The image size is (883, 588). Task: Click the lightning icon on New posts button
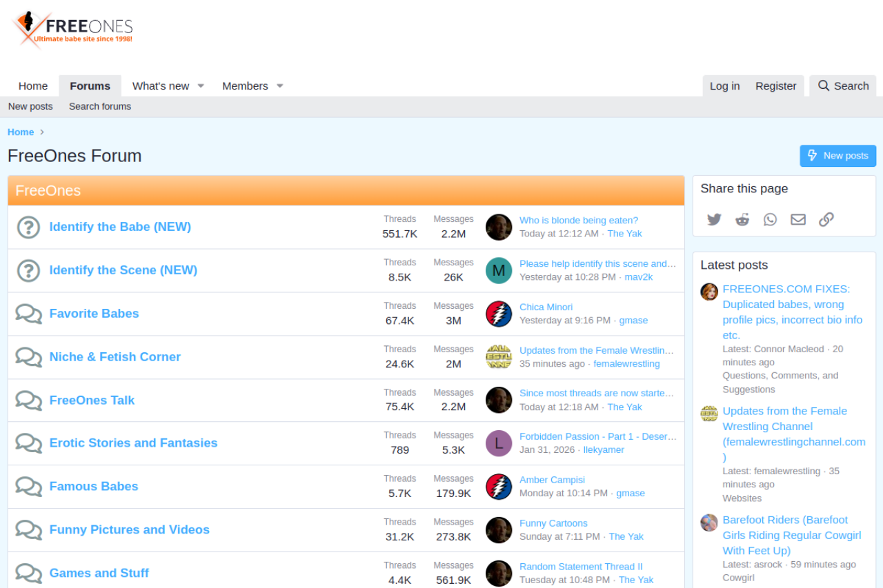pyautogui.click(x=813, y=156)
